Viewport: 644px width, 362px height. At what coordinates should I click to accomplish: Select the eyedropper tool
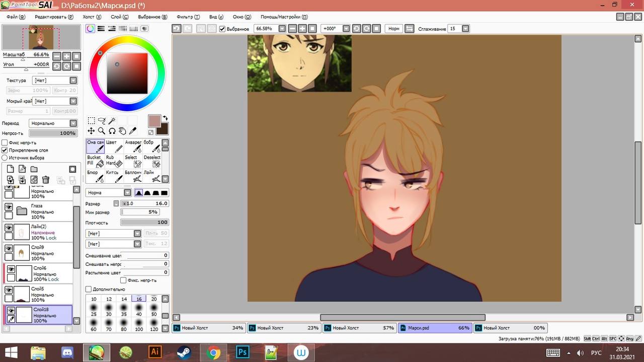[133, 131]
